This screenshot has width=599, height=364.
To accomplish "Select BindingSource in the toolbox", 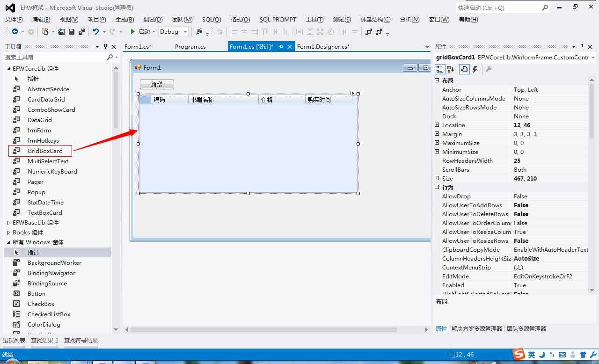I will pos(47,283).
